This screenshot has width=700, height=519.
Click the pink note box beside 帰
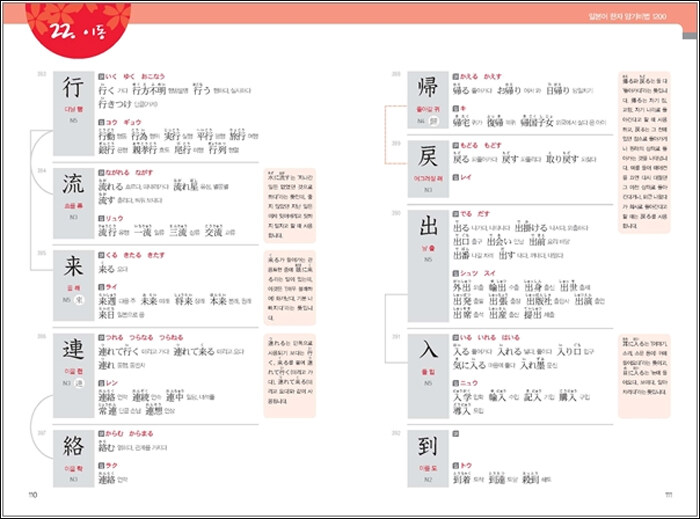(644, 152)
